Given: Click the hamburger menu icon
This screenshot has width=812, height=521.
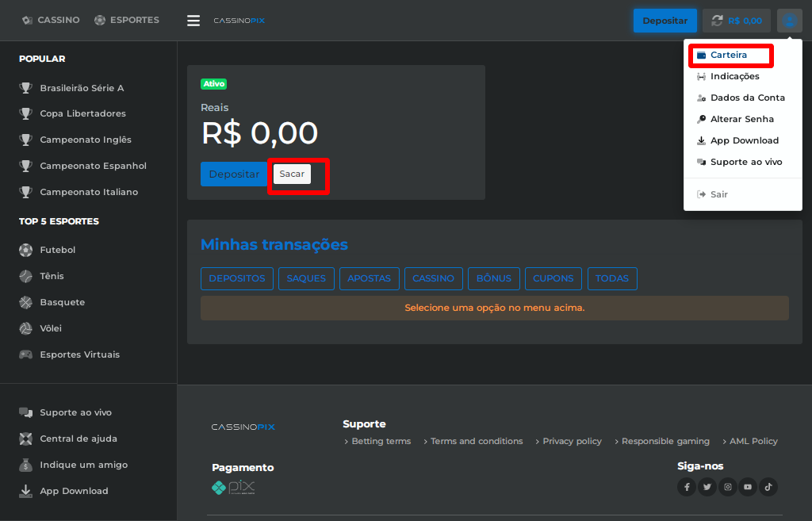Looking at the screenshot, I should click(193, 21).
